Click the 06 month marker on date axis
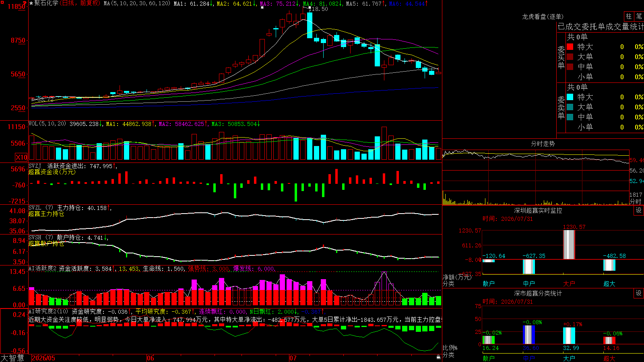Image resolution: width=644 pixels, height=362 pixels. coord(150,358)
